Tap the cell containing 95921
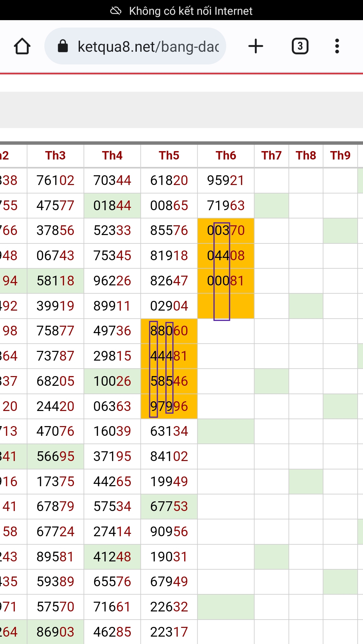 [x=226, y=181]
